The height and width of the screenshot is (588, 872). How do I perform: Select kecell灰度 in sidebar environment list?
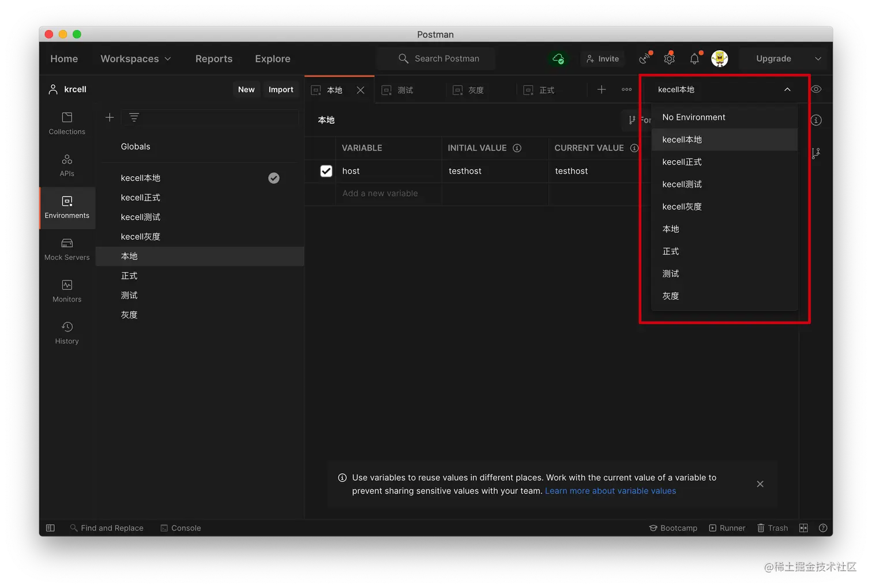pyautogui.click(x=200, y=237)
